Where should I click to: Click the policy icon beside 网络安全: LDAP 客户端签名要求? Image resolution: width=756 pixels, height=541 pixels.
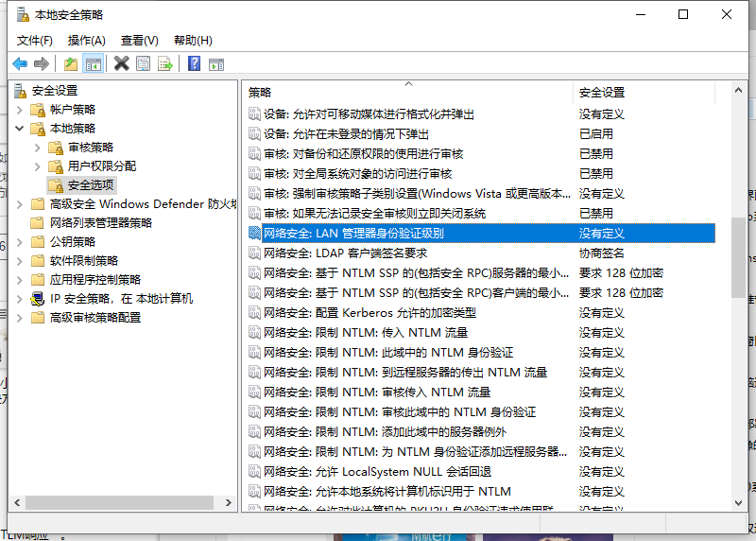point(254,253)
